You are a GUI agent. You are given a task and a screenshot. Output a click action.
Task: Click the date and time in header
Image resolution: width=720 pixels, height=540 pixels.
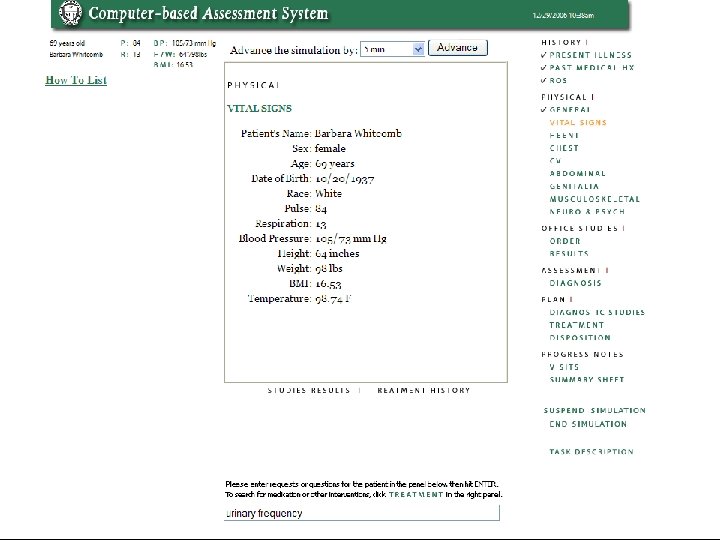(x=563, y=16)
